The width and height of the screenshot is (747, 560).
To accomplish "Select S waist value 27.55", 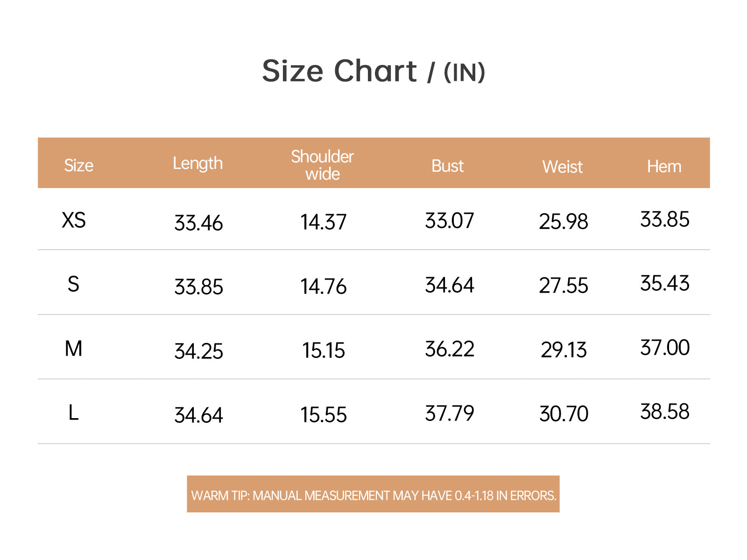I will pos(564,286).
